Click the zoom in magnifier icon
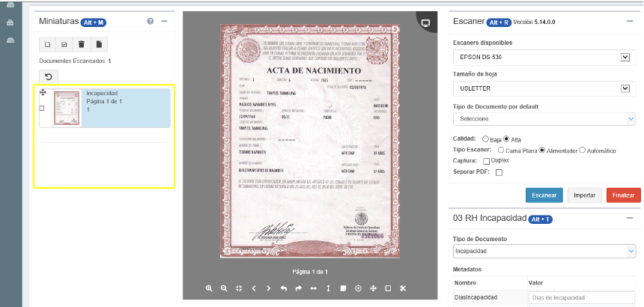This screenshot has width=644, height=307. coord(209,288)
